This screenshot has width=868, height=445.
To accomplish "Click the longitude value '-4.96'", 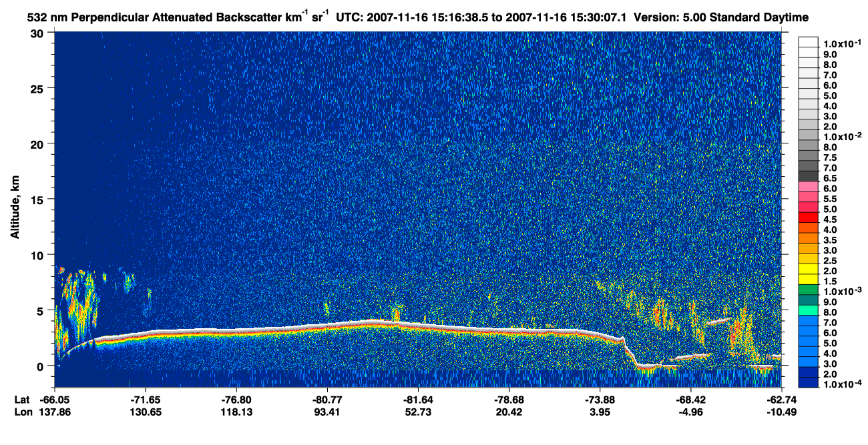I will (x=690, y=412).
